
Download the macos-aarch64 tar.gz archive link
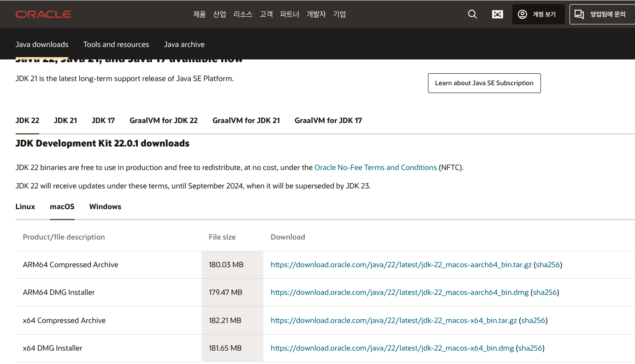click(x=401, y=264)
